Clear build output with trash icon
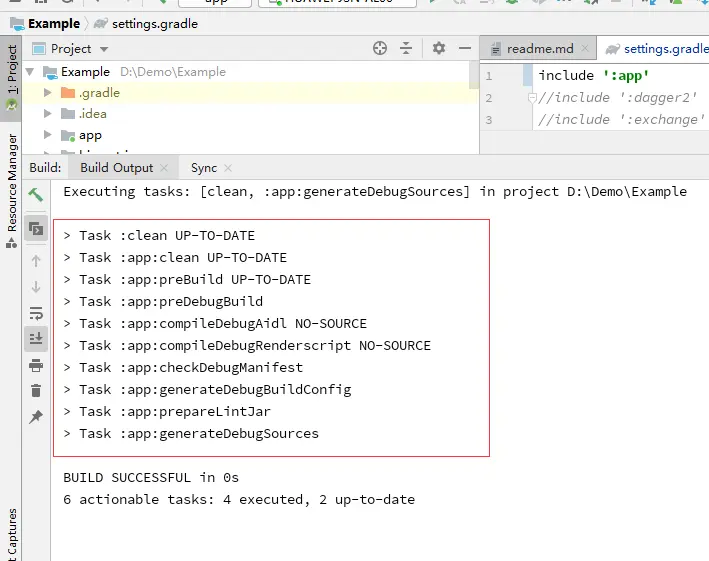 [36, 391]
